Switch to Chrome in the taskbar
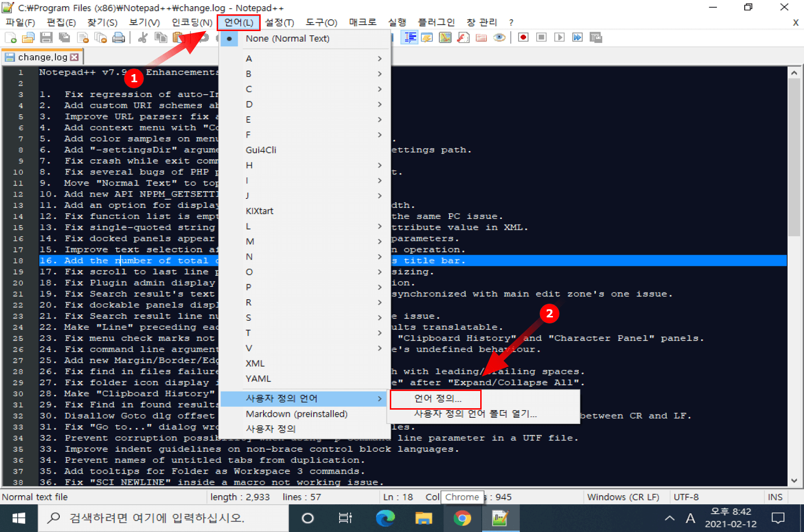This screenshot has height=532, width=804. [462, 518]
